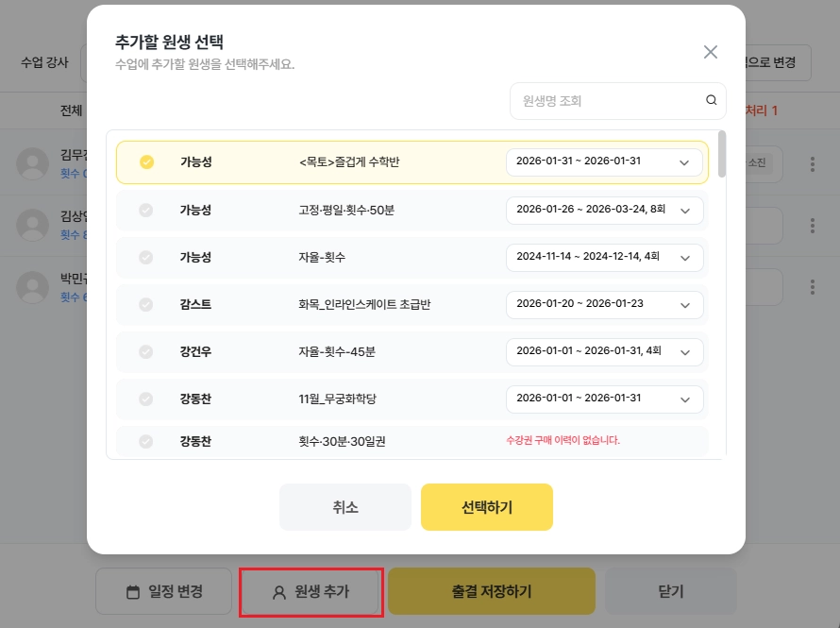
Task: Confirm with the 선택하기 button
Action: point(486,507)
